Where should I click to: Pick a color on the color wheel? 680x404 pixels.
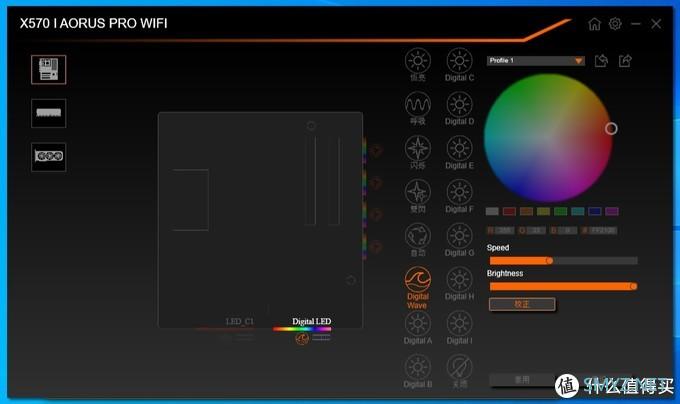pos(548,137)
